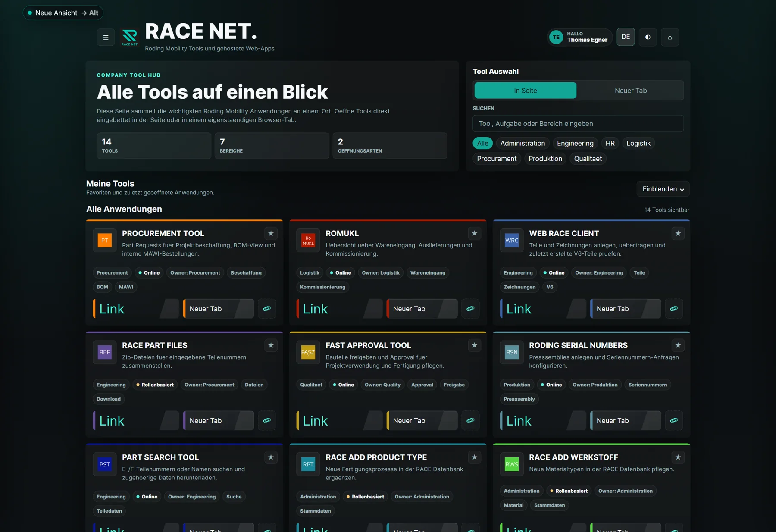
Task: Click the Thomas Egner user name
Action: [587, 40]
